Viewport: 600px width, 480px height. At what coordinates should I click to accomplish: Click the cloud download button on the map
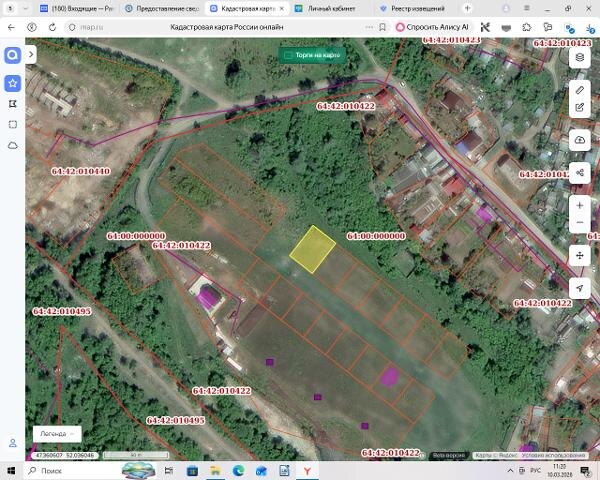click(579, 140)
